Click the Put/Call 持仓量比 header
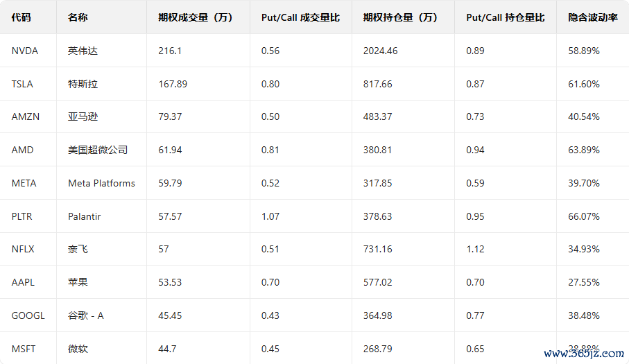 [505, 17]
